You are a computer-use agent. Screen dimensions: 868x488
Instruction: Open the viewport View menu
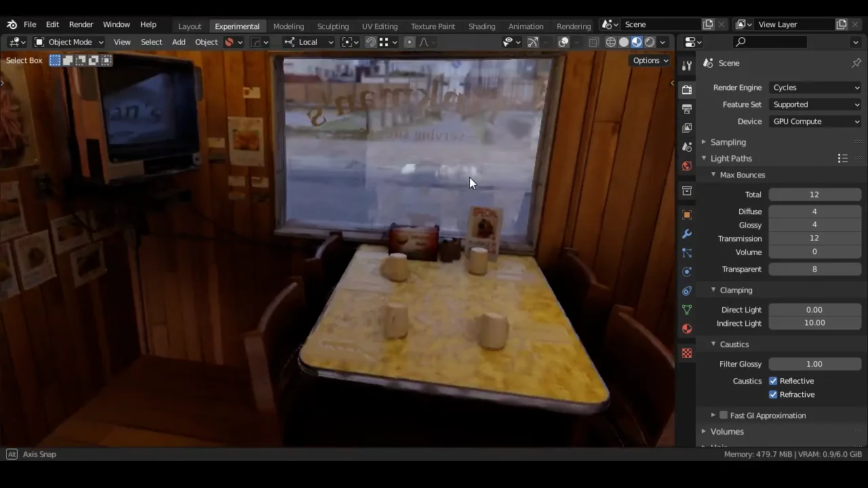click(x=122, y=42)
